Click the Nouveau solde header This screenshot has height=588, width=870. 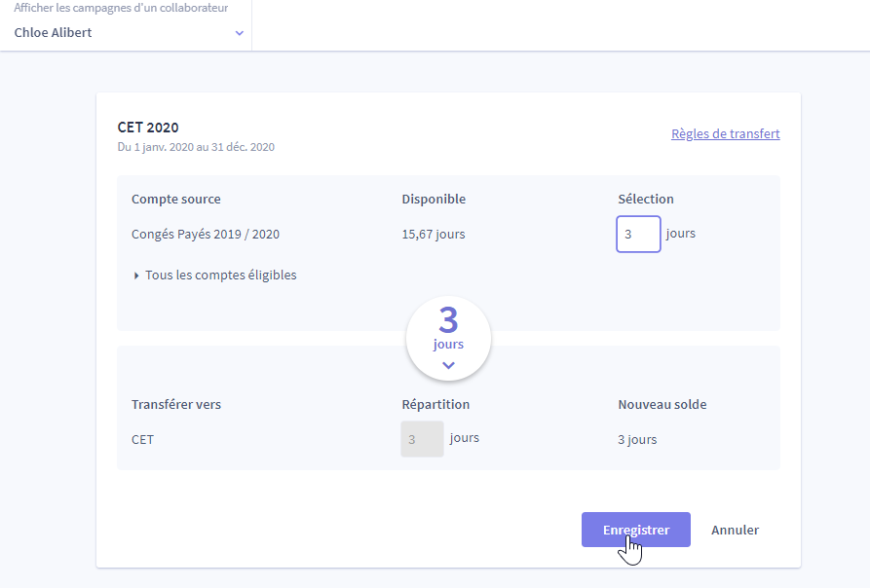click(x=662, y=405)
